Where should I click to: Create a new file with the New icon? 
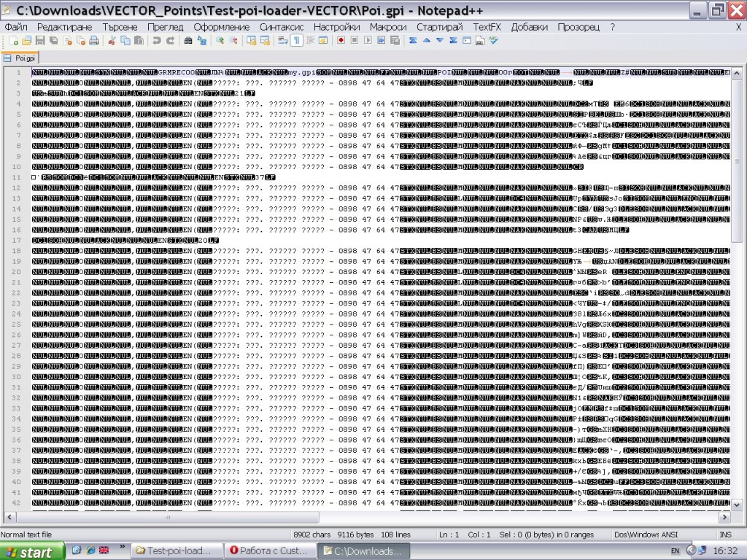pos(14,41)
